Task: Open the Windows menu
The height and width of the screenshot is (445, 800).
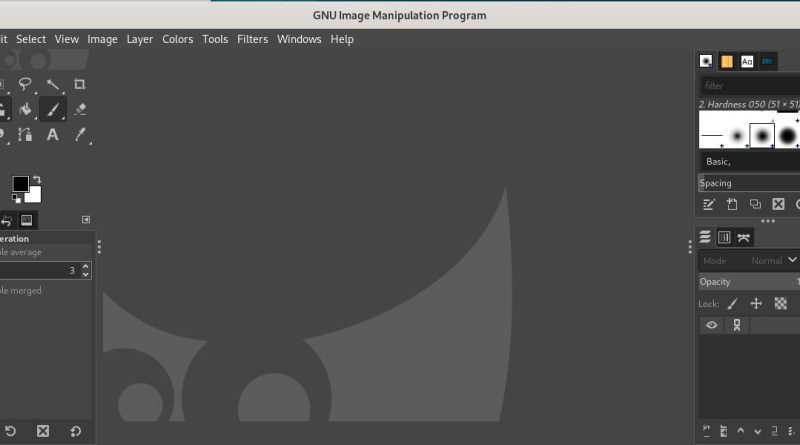Action: click(299, 39)
